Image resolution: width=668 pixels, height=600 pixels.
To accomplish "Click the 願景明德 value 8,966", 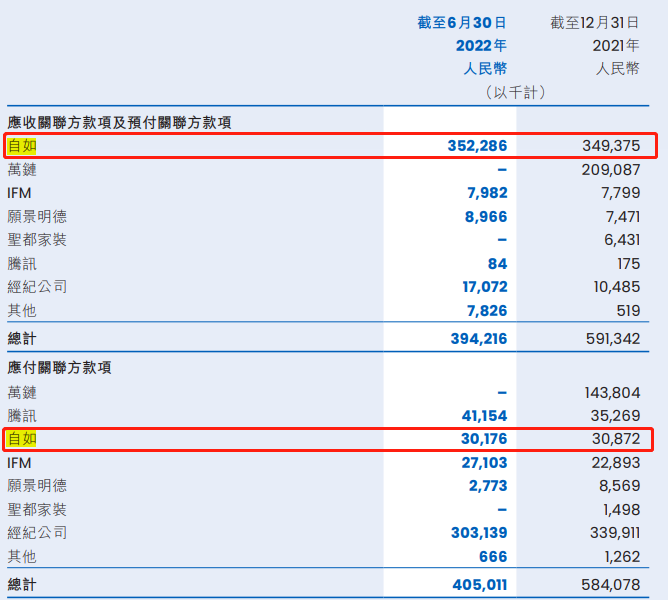I will (487, 216).
